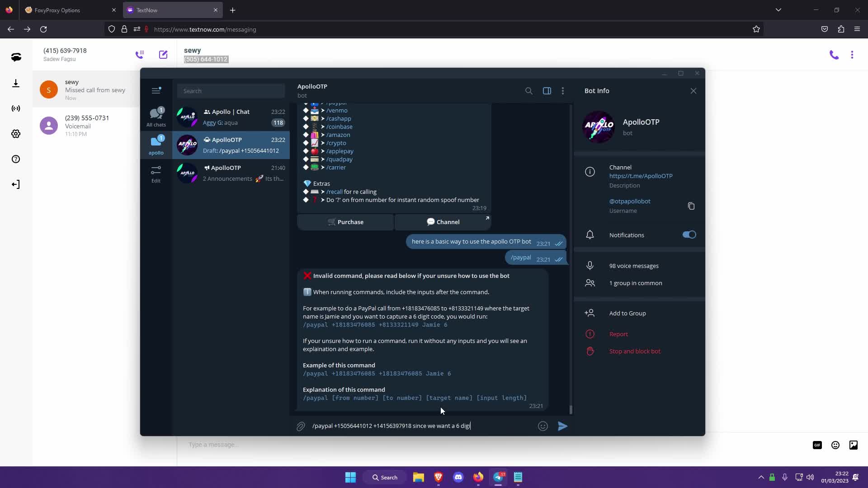The image size is (868, 488).
Task: Toggle the side panel icon in chat header
Action: click(x=547, y=91)
